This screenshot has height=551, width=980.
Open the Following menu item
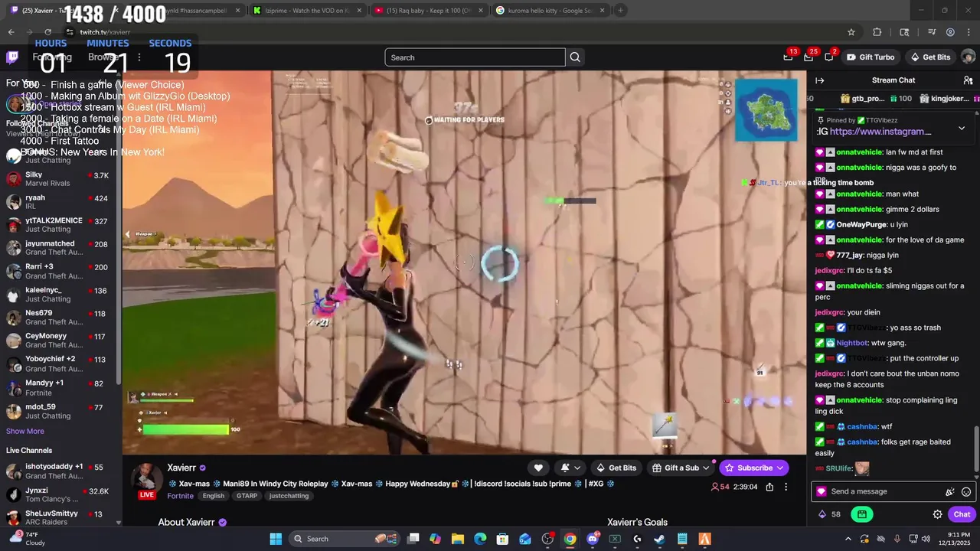52,57
